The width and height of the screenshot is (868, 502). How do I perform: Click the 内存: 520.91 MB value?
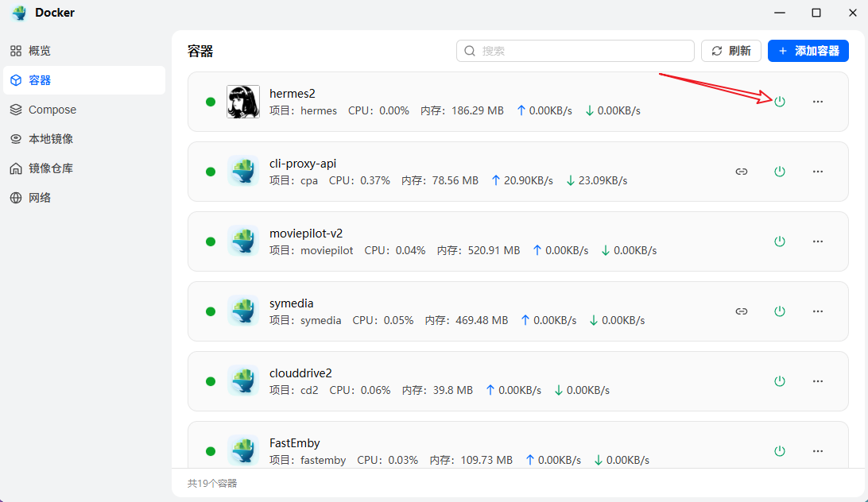point(479,251)
